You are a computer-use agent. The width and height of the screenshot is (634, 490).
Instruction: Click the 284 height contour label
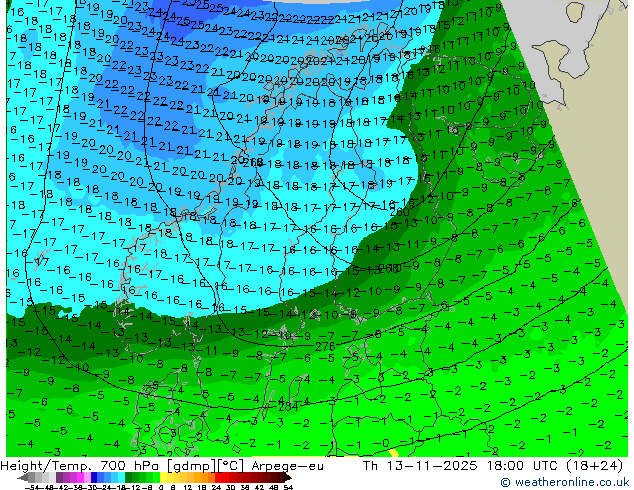pos(288,406)
